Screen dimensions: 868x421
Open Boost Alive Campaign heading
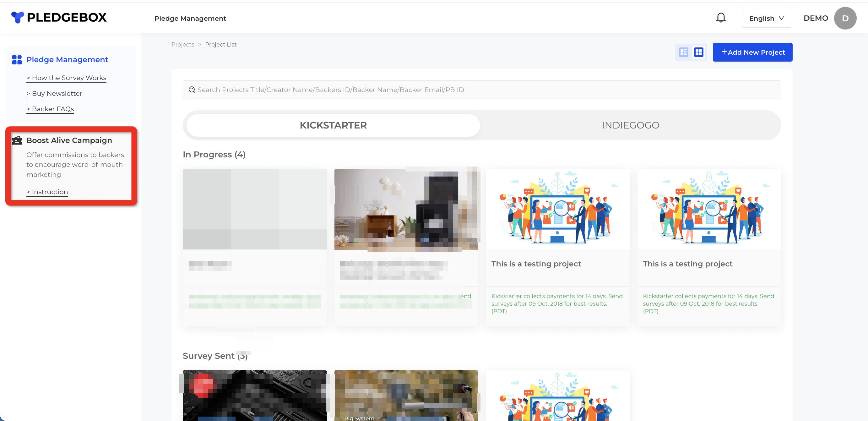click(x=69, y=140)
